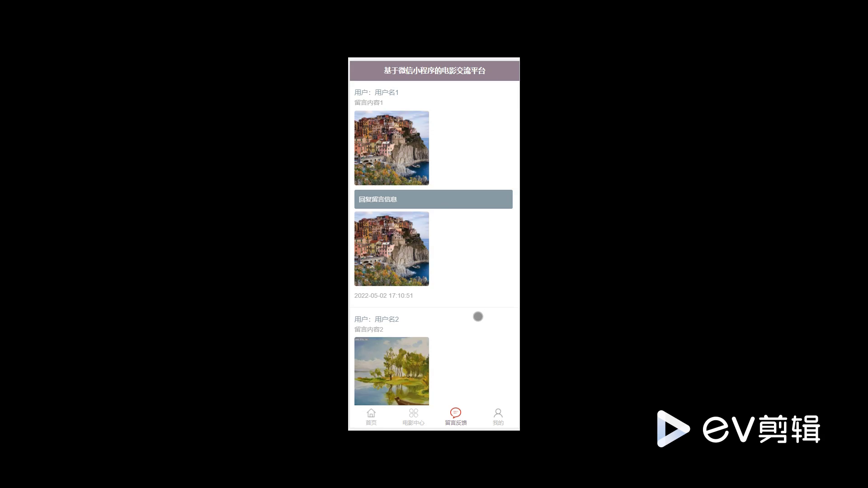Open the cliff village image under 留言内容1
This screenshot has height=488, width=868.
point(392,148)
